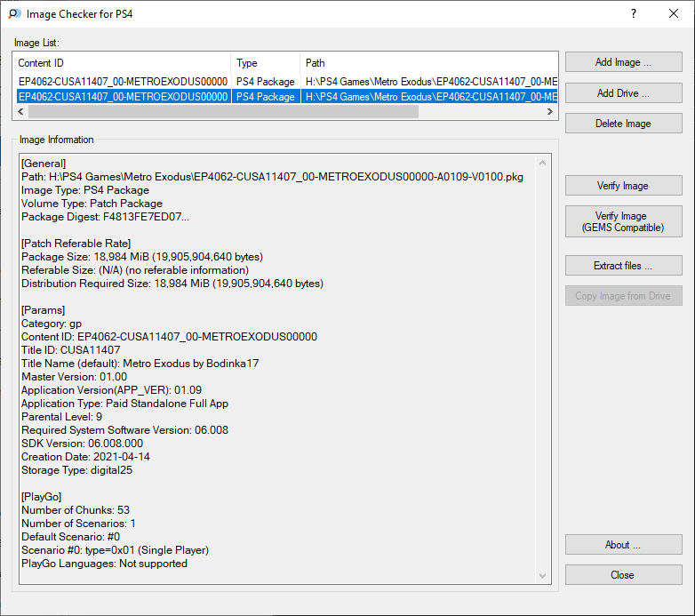This screenshot has height=616, width=695.
Task: Click the Volume Type: Patch Package line
Action: click(92, 204)
